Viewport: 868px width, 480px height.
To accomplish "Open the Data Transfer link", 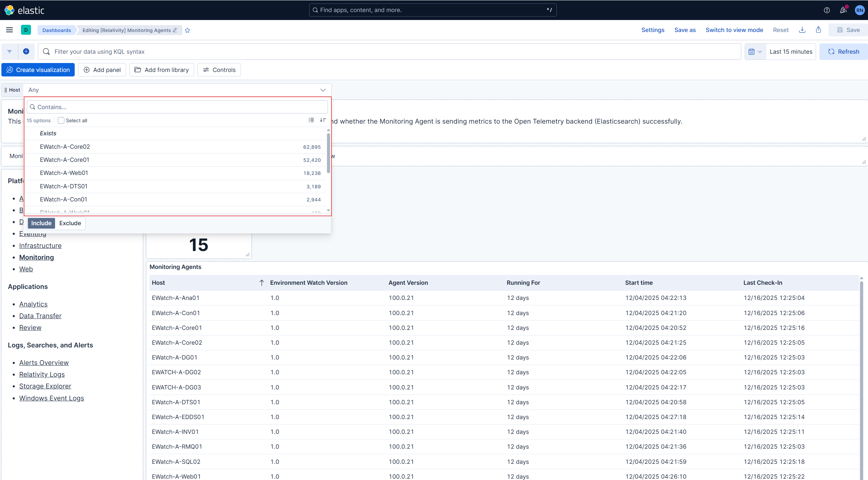I will 40,316.
